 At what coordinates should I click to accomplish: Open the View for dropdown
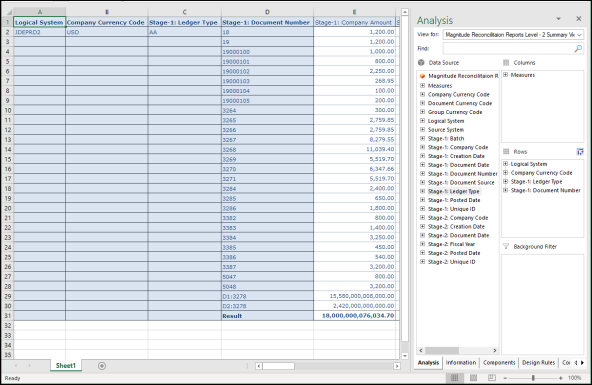579,35
